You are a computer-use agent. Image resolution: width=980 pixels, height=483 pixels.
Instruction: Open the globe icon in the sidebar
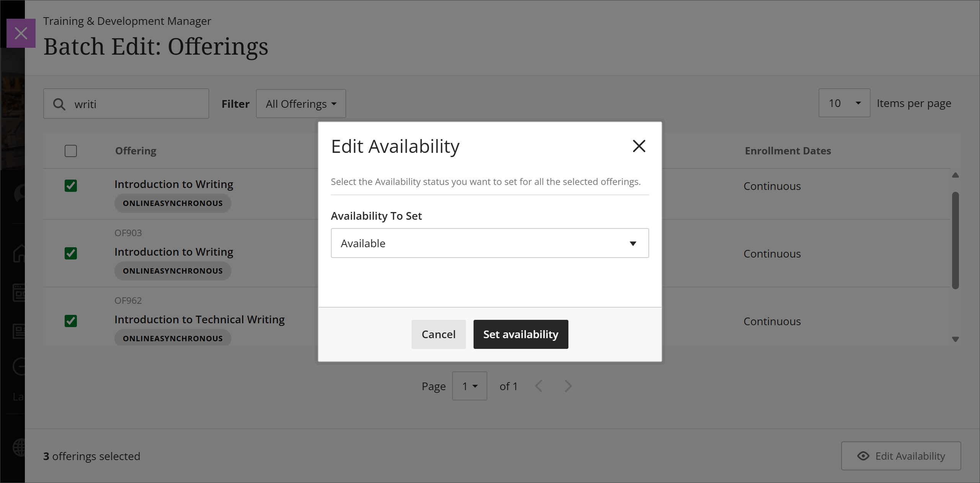[19, 447]
